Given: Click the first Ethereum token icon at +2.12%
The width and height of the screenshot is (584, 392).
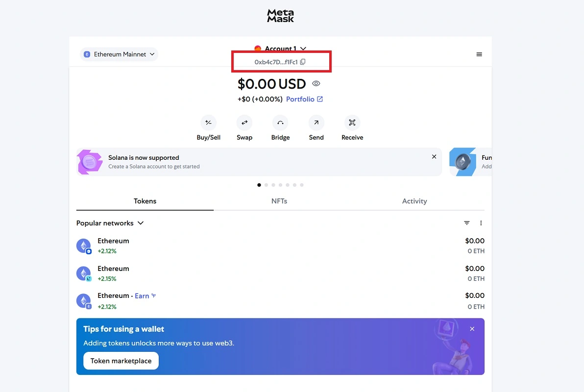Looking at the screenshot, I should click(x=84, y=246).
